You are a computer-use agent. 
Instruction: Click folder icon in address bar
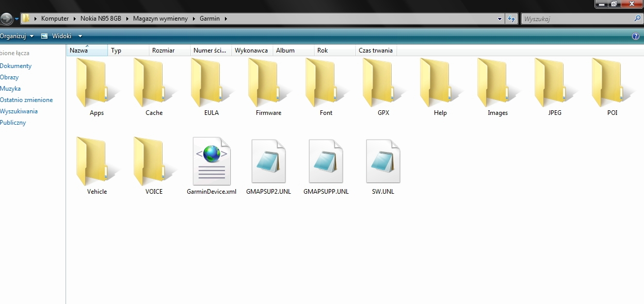26,19
